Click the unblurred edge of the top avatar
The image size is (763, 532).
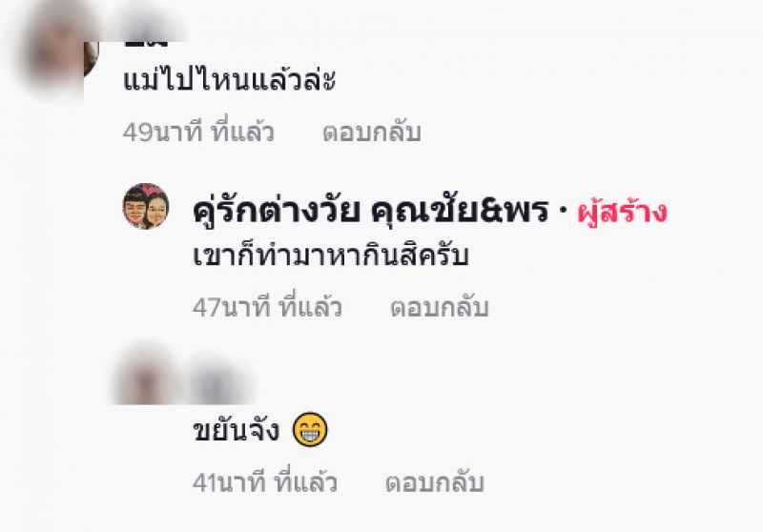click(x=91, y=58)
